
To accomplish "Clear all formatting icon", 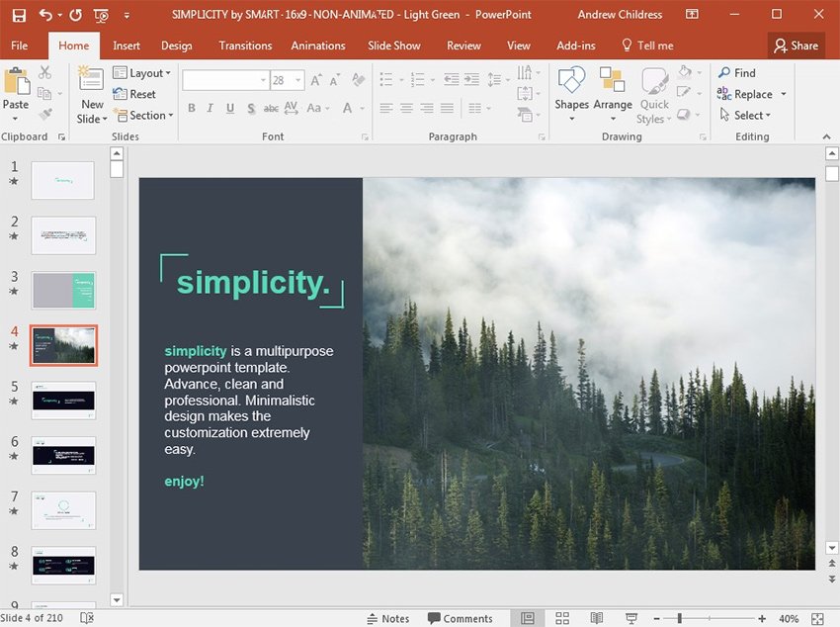I will coord(358,80).
